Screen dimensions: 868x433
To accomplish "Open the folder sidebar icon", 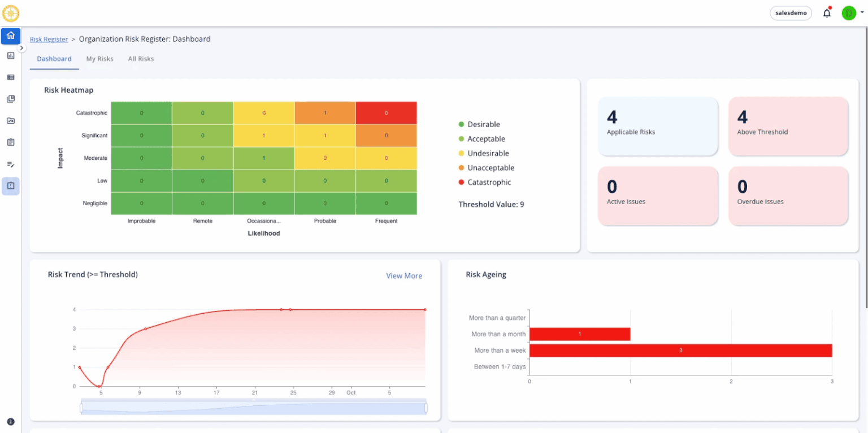I will (11, 120).
